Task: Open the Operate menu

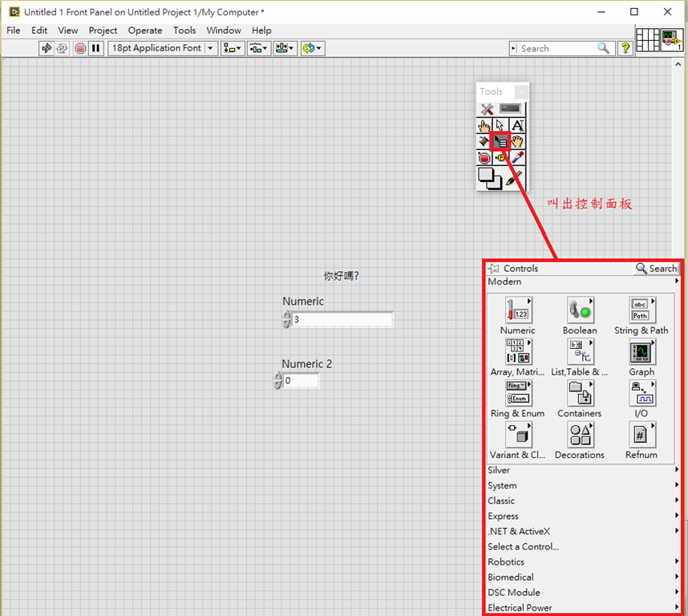Action: pyautogui.click(x=145, y=30)
